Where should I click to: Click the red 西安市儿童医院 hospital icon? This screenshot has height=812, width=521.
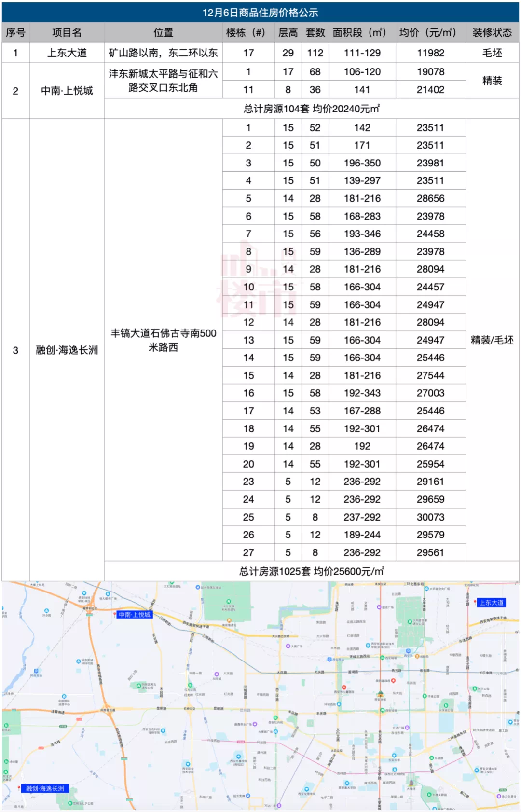pyautogui.click(x=344, y=687)
